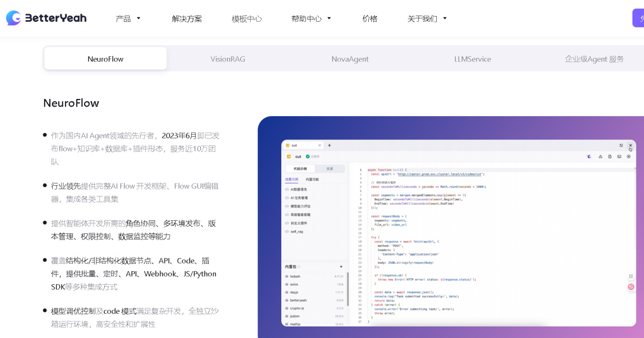
Task: Select the NeuroFlow tab
Action: click(x=106, y=59)
